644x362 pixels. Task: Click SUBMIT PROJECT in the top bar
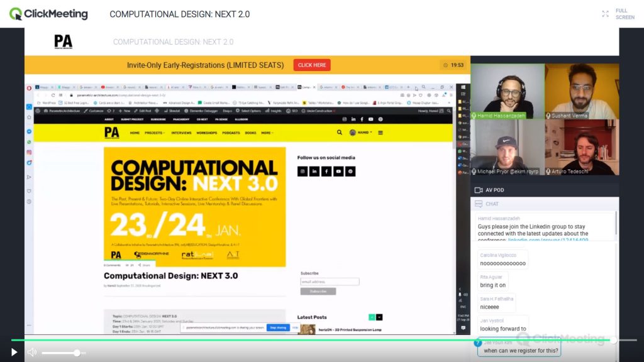coord(132,119)
